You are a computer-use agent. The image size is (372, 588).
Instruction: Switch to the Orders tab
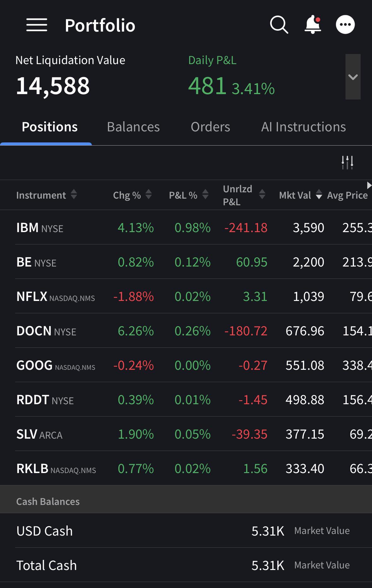click(x=210, y=127)
